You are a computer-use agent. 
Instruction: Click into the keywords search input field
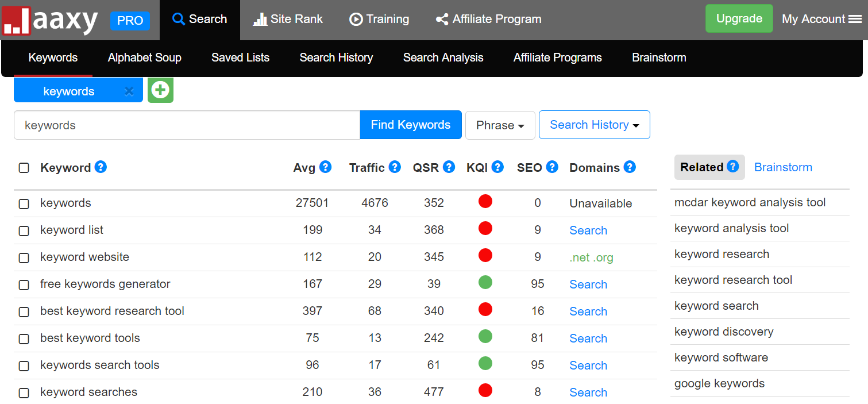[187, 125]
